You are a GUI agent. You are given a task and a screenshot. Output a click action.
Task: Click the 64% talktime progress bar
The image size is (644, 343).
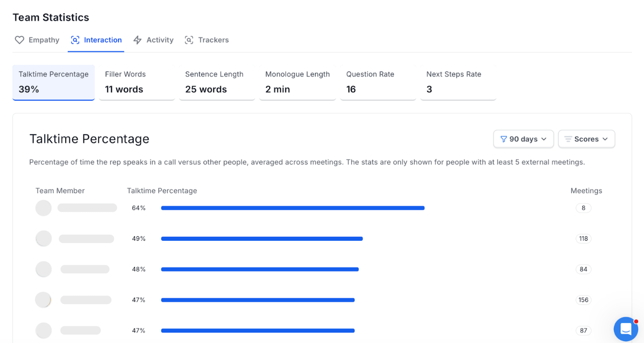tap(293, 208)
